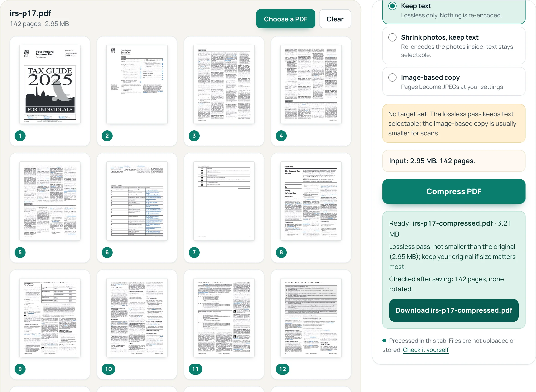The image size is (536, 392).
Task: Click the Choose a PDF button
Action: (286, 19)
